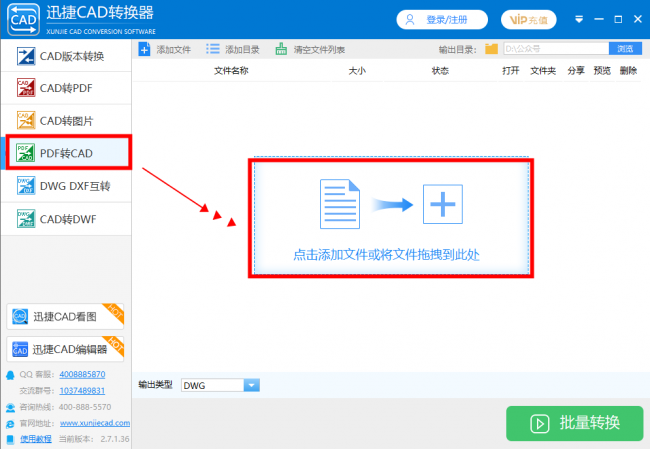Open the output directory folder icon

(x=491, y=49)
